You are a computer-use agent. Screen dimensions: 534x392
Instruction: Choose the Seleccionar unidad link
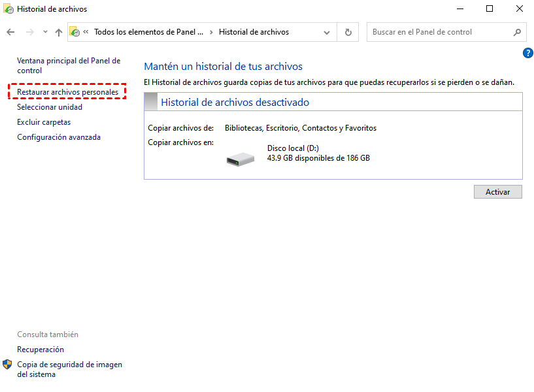pos(50,107)
